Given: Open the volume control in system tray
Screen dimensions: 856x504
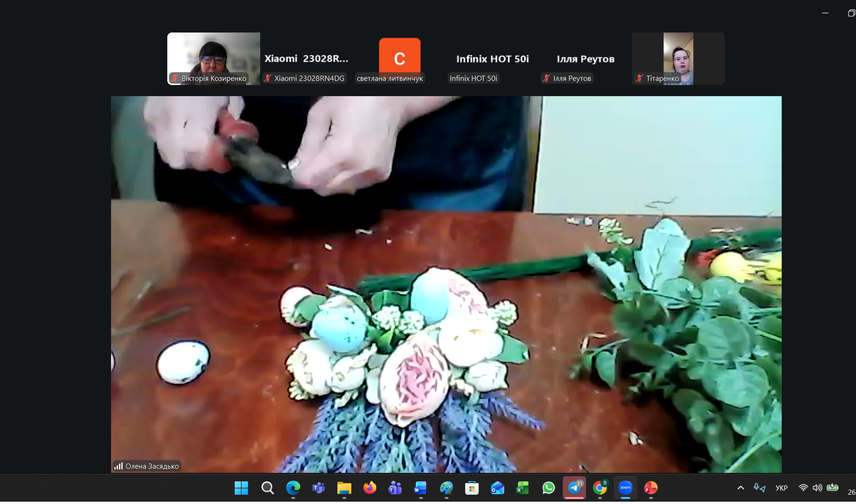Looking at the screenshot, I should (x=817, y=488).
